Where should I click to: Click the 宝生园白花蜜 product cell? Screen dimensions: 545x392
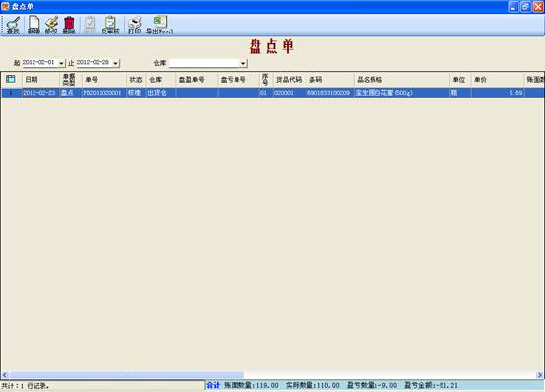coord(401,93)
